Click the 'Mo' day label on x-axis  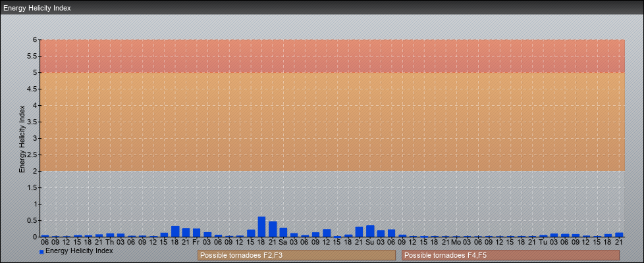click(456, 242)
